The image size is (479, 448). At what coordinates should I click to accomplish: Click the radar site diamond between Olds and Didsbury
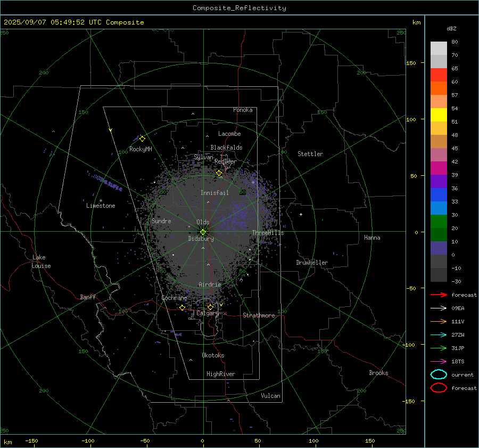pos(203,232)
